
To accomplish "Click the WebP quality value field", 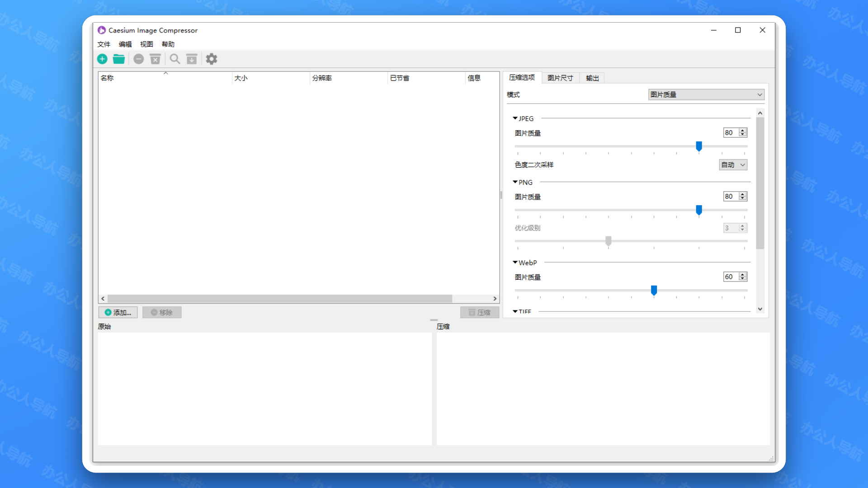I will (731, 277).
